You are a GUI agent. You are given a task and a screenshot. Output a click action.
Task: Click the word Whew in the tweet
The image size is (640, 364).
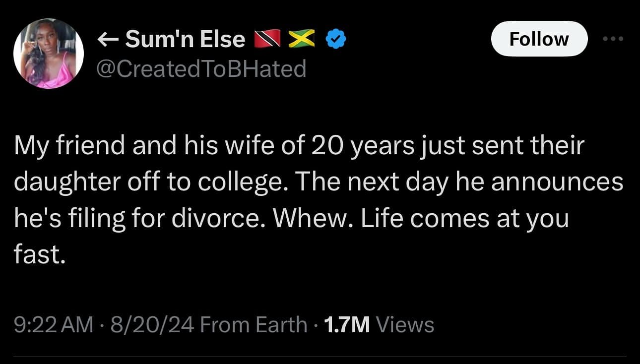tap(295, 219)
